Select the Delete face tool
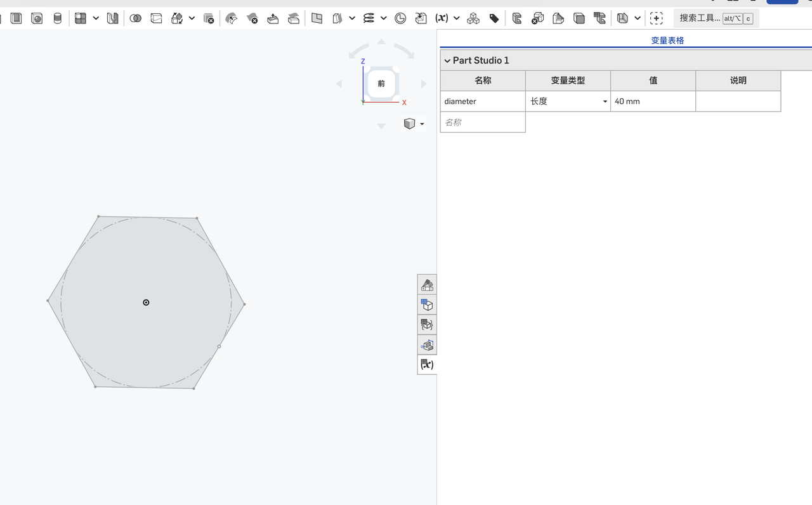 pyautogui.click(x=252, y=18)
